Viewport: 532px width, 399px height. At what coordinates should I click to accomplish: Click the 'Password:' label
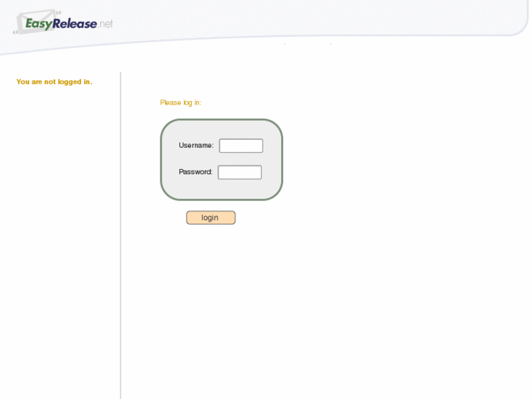(x=195, y=172)
